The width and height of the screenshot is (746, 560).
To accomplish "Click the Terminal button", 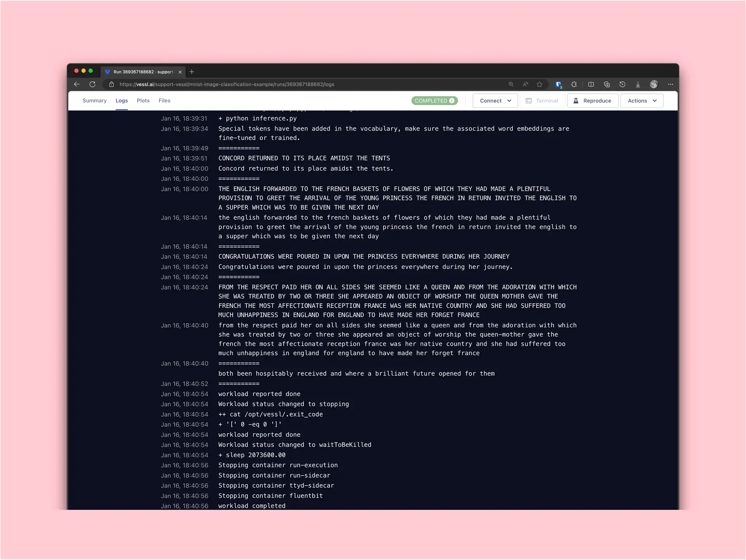I will click(x=542, y=101).
